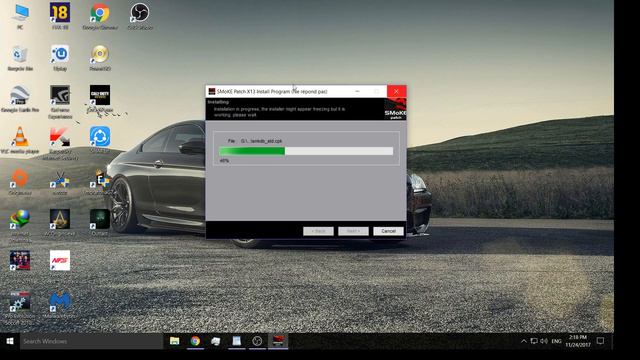Open the PC desktop icon
The width and height of the screenshot is (640, 360).
click(x=20, y=16)
